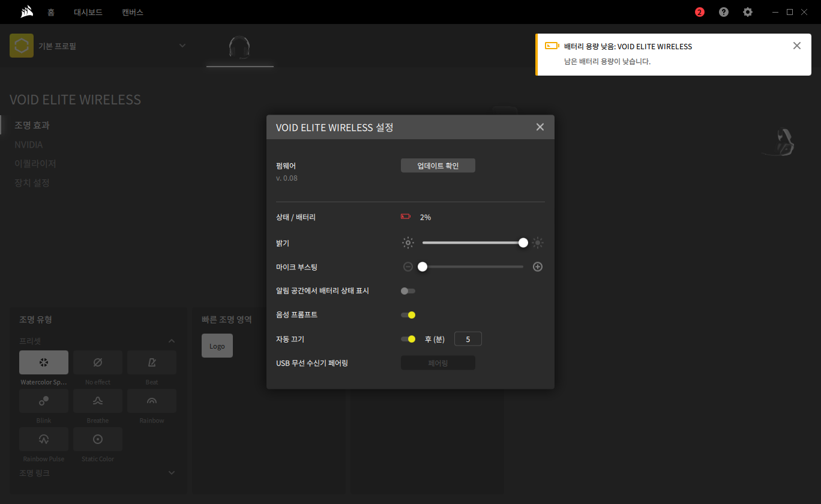Click the 업데이트 확인 button
821x504 pixels.
pos(438,166)
